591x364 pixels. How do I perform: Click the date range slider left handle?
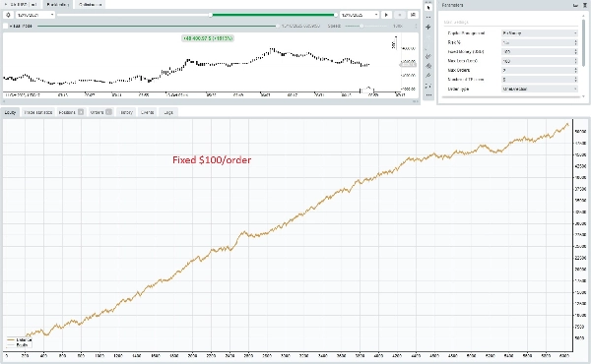click(x=211, y=15)
